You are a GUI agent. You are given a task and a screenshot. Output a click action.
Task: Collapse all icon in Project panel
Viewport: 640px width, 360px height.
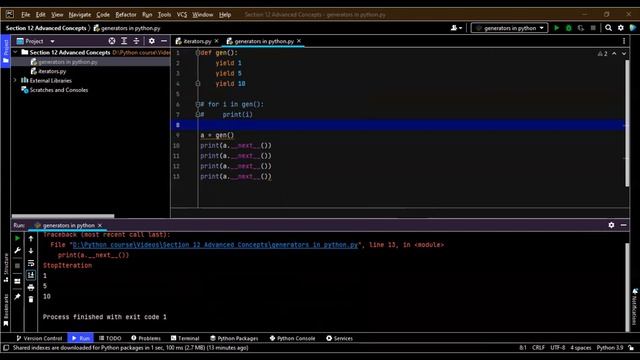pos(136,41)
